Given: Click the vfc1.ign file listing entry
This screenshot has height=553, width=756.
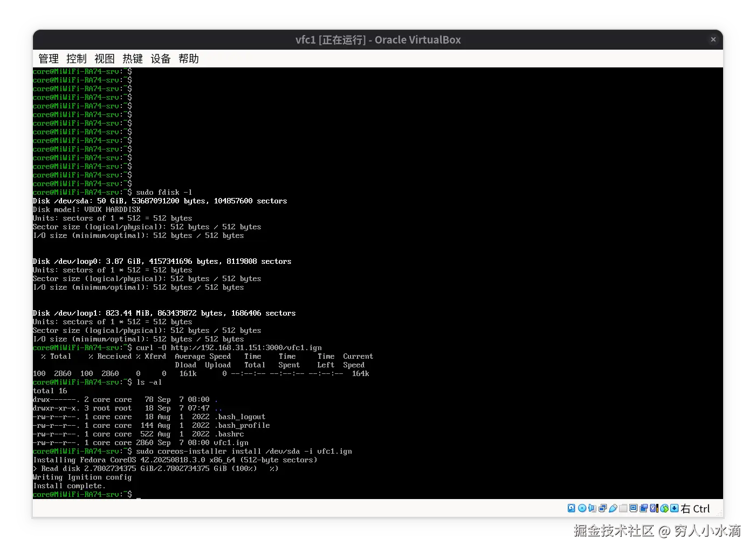Looking at the screenshot, I should tap(140, 442).
